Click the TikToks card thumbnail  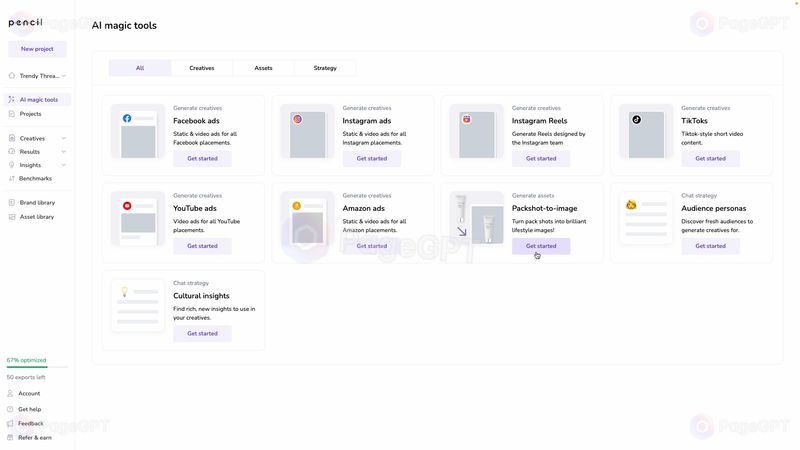(646, 132)
